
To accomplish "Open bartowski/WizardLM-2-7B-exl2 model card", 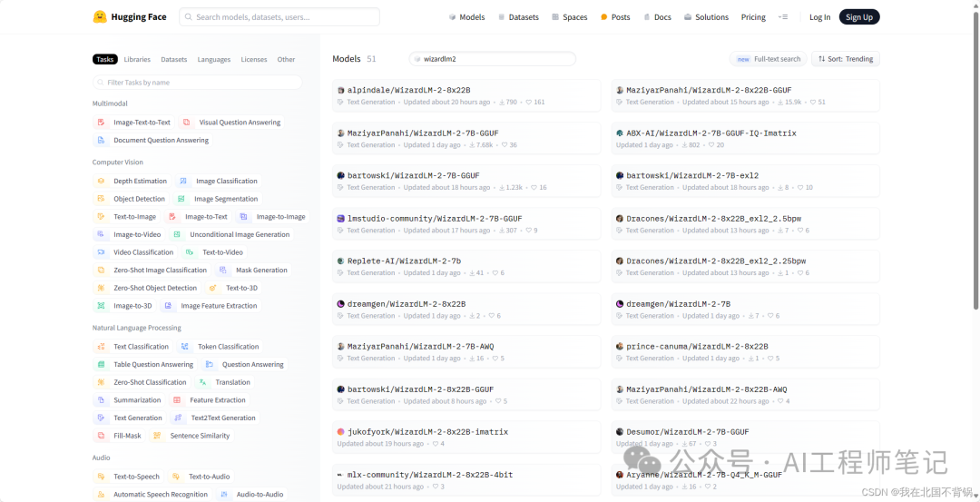I will [x=745, y=181].
